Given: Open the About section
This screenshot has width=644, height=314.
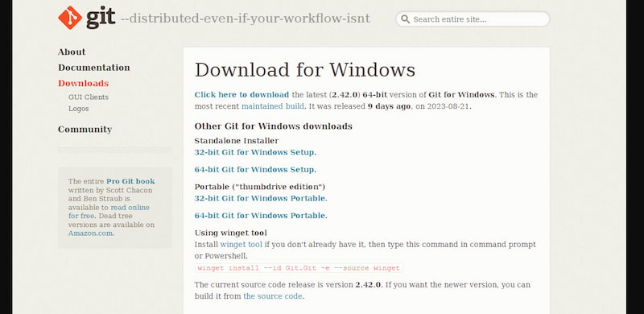Looking at the screenshot, I should coord(72,52).
